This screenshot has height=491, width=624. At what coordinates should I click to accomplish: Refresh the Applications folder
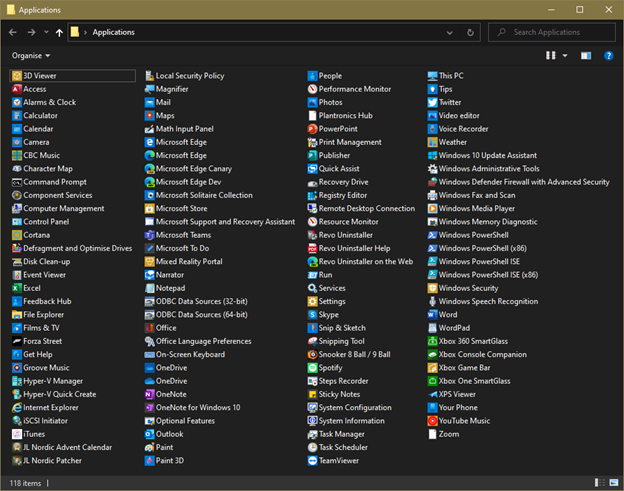[470, 33]
